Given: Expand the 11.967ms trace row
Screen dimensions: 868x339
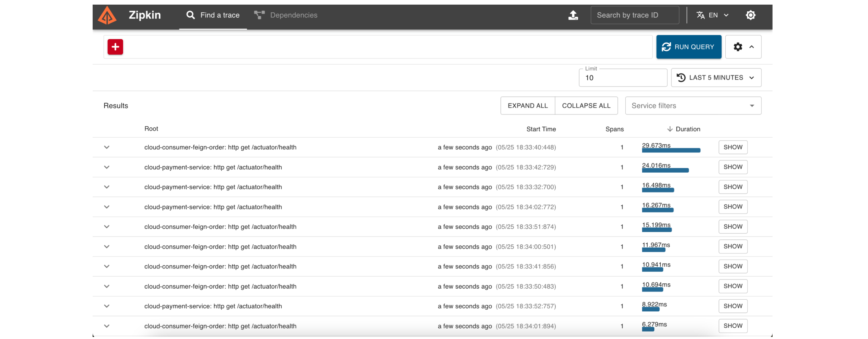Looking at the screenshot, I should click(107, 246).
